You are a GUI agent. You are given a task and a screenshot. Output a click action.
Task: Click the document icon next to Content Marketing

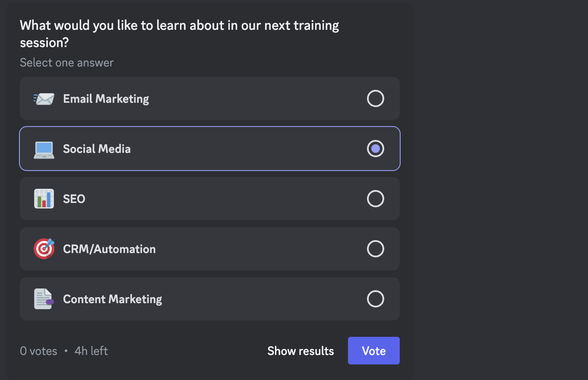coord(43,299)
